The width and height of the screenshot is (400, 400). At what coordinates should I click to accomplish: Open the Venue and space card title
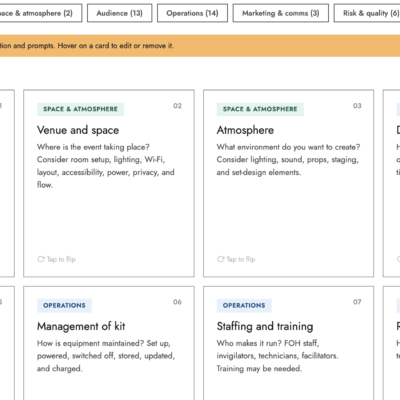[x=78, y=130]
